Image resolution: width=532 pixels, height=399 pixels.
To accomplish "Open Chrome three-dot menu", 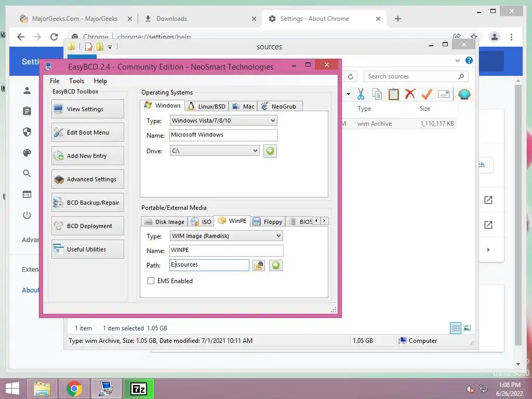I will (511, 37).
